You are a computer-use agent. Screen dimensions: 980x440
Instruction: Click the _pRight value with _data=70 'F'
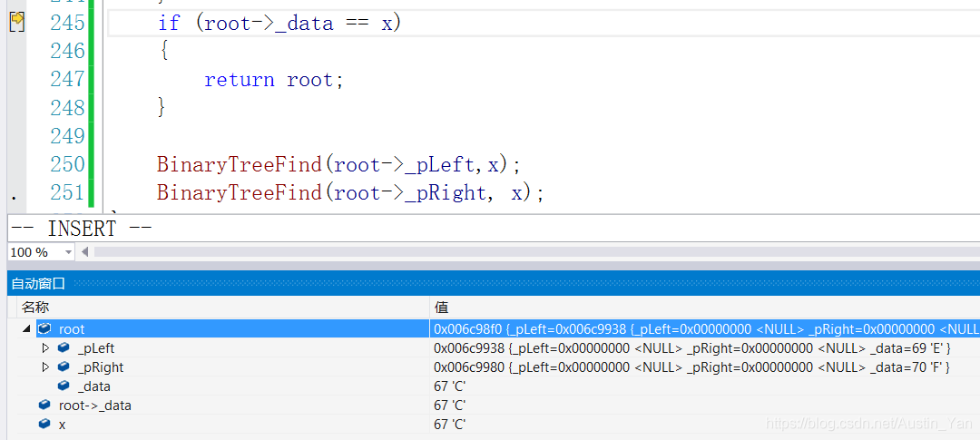tap(691, 367)
